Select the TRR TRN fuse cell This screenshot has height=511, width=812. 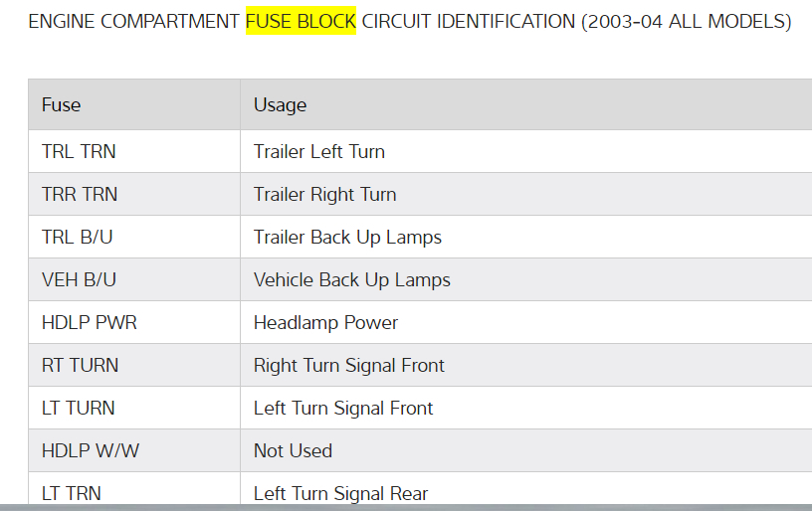(x=80, y=194)
